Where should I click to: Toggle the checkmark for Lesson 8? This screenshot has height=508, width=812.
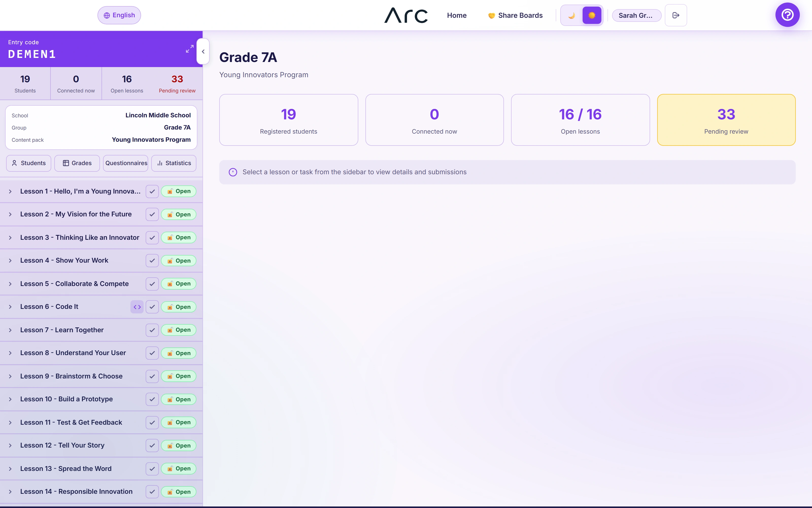152,353
